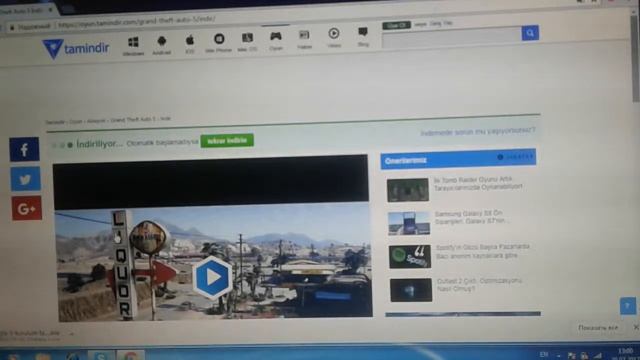
Task: Focus the site search input field
Action: point(451,38)
